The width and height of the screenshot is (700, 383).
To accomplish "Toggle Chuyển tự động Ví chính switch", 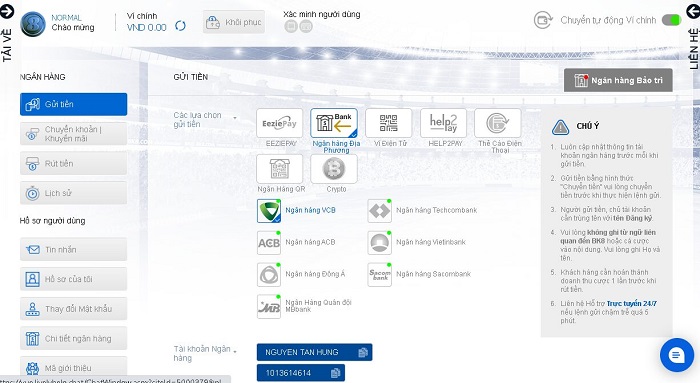I will 671,20.
